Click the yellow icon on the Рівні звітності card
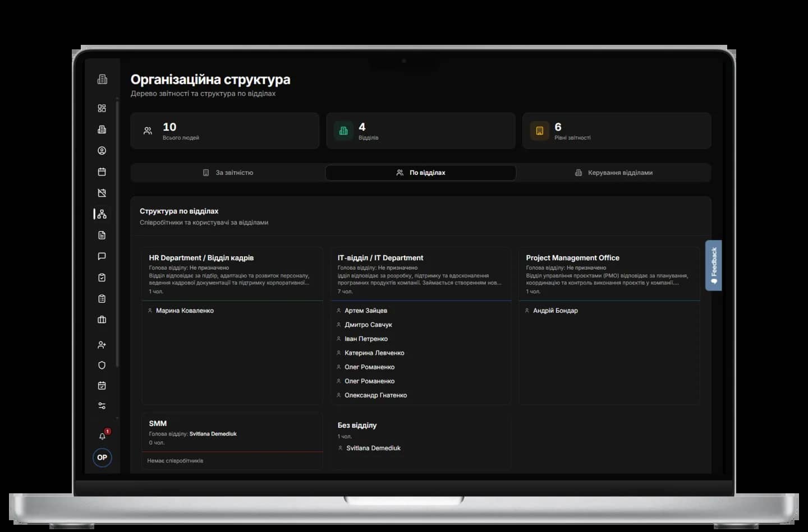 point(539,131)
